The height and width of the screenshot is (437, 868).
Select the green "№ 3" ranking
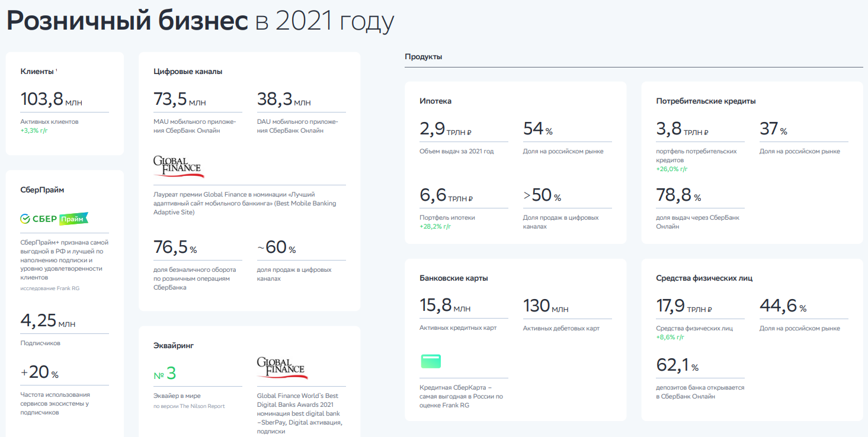click(x=165, y=373)
